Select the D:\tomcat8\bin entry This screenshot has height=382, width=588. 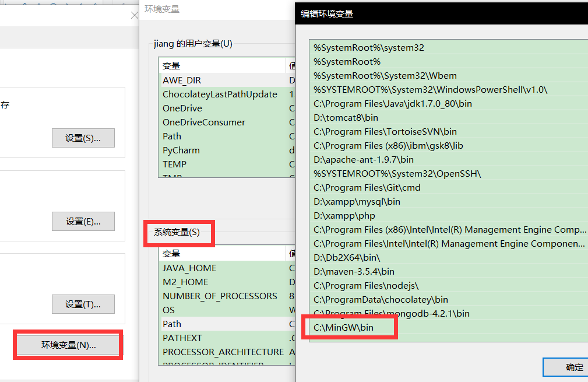tap(449, 117)
